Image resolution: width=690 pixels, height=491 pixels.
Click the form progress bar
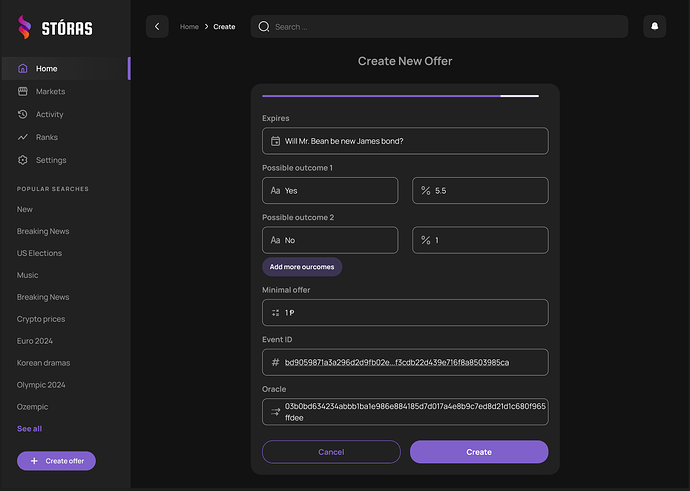pyautogui.click(x=400, y=96)
